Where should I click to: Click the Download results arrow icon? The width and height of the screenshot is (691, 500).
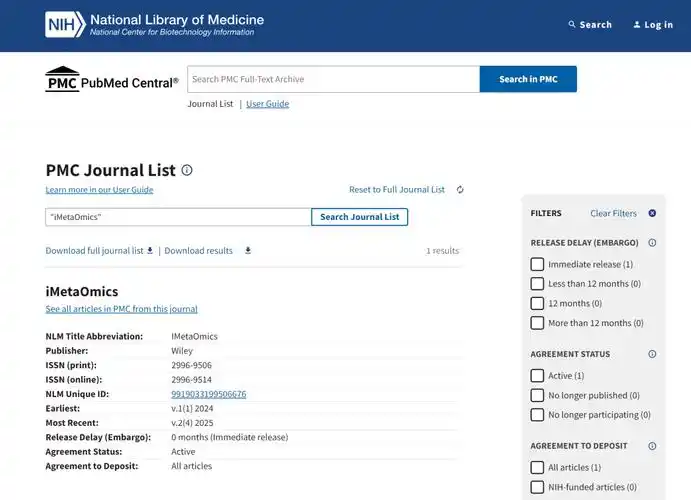tap(248, 251)
